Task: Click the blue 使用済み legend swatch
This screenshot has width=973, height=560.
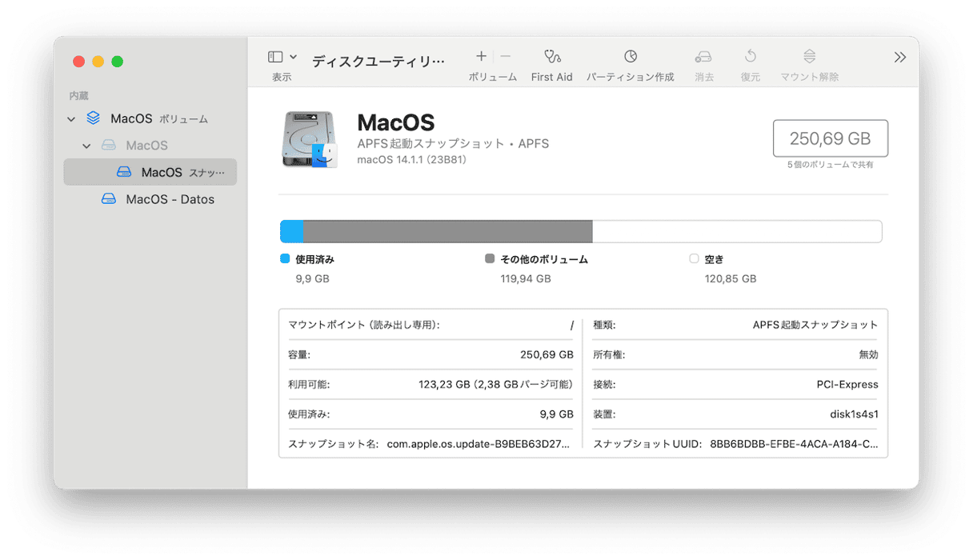Action: click(285, 259)
